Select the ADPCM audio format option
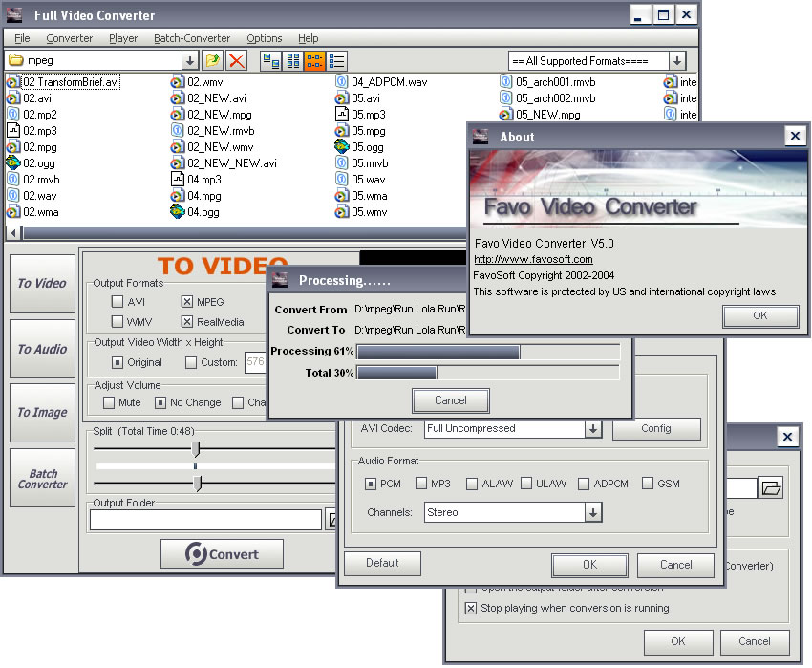Viewport: 812px width, 668px height. [584, 484]
